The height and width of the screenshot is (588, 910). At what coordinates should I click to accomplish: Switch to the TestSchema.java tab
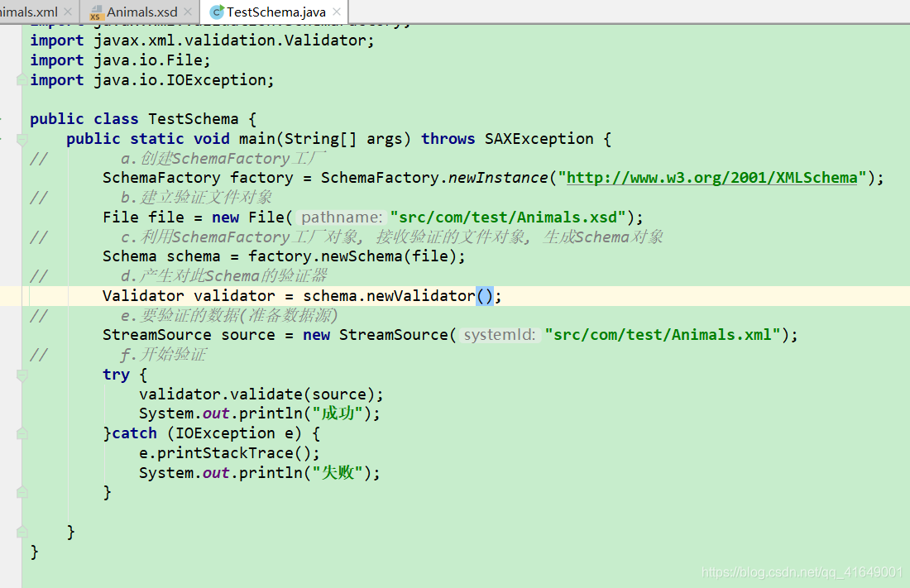coord(275,12)
